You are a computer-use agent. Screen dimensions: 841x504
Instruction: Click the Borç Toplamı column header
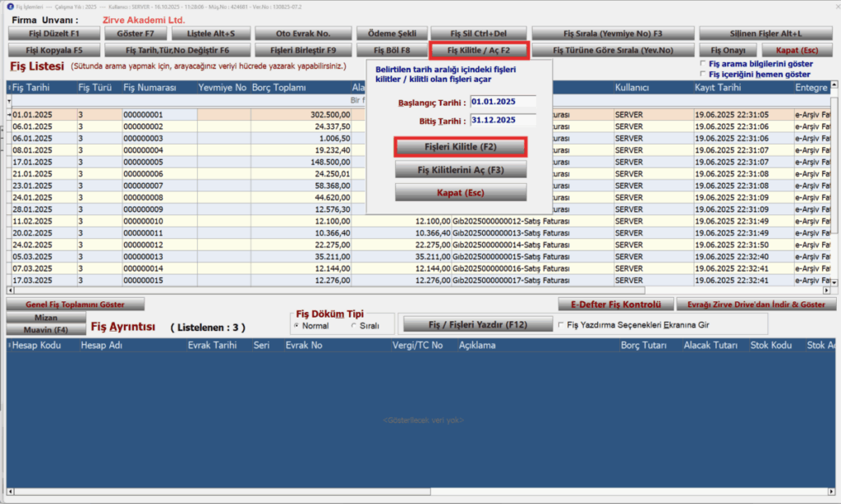click(301, 87)
